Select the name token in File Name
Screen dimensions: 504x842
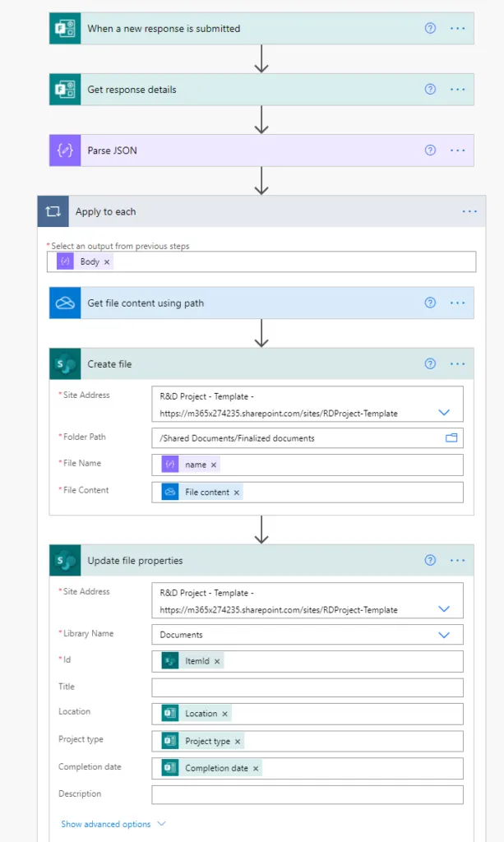191,465
